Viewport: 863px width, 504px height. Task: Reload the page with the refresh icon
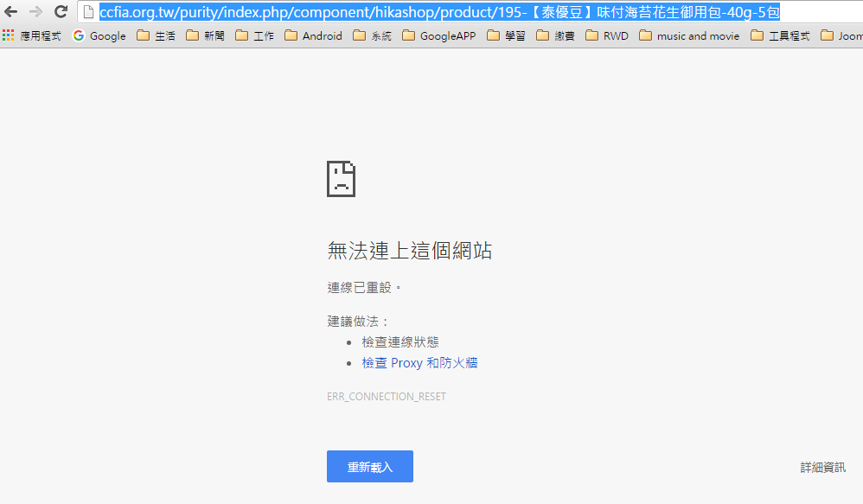pos(61,12)
